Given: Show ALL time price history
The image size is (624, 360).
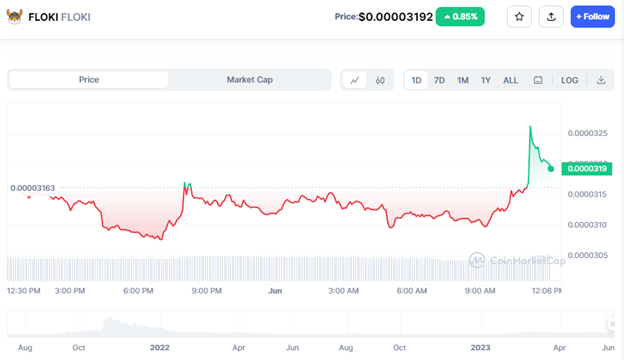Looking at the screenshot, I should [x=511, y=80].
